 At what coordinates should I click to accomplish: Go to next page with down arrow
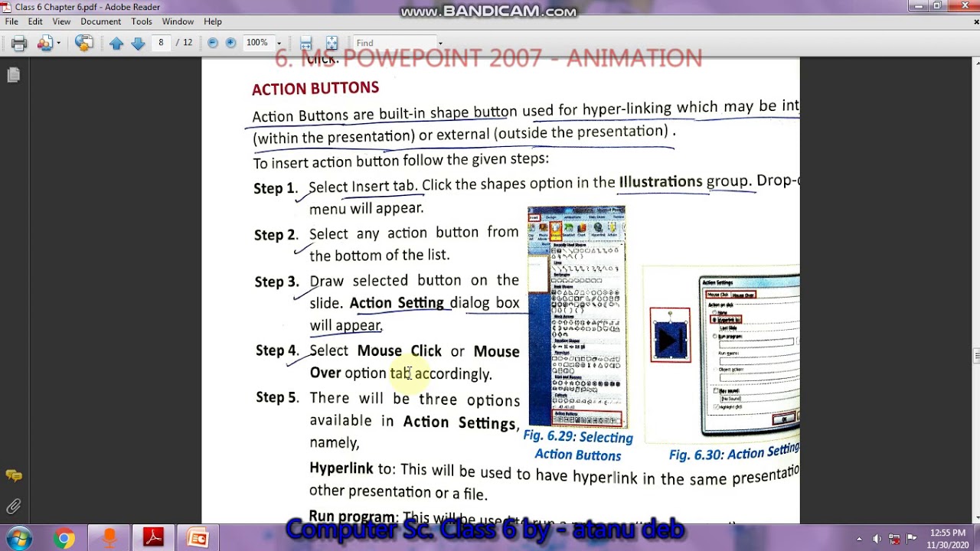click(138, 44)
